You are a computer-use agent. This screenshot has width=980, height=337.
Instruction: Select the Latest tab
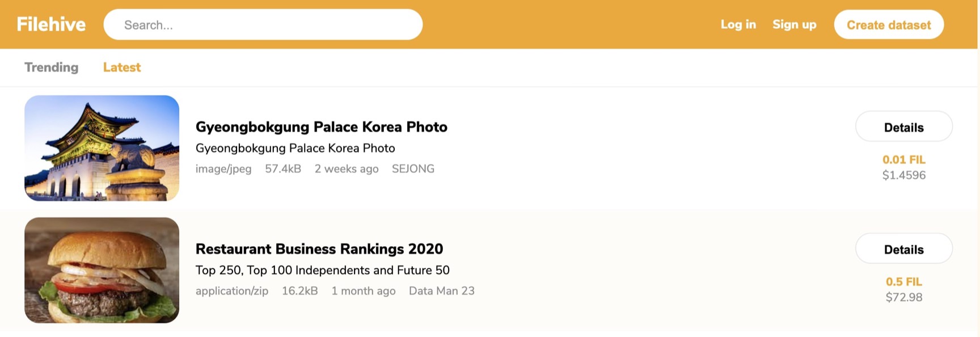point(121,68)
